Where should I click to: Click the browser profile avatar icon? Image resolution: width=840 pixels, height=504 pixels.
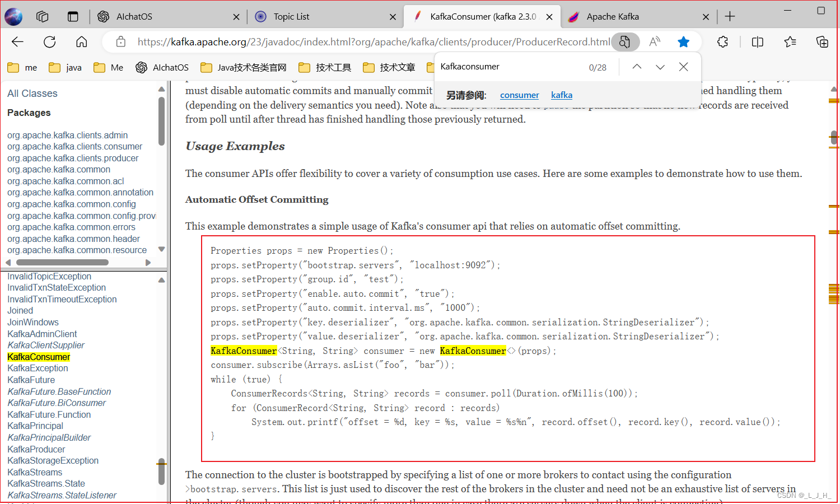[13, 17]
